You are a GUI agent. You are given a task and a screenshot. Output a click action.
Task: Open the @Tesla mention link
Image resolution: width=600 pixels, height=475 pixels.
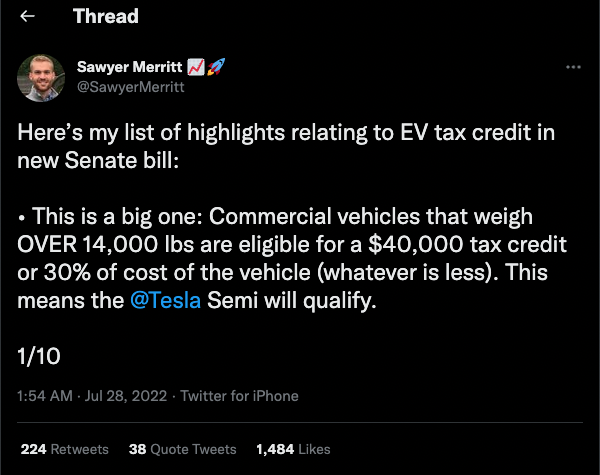point(167,300)
